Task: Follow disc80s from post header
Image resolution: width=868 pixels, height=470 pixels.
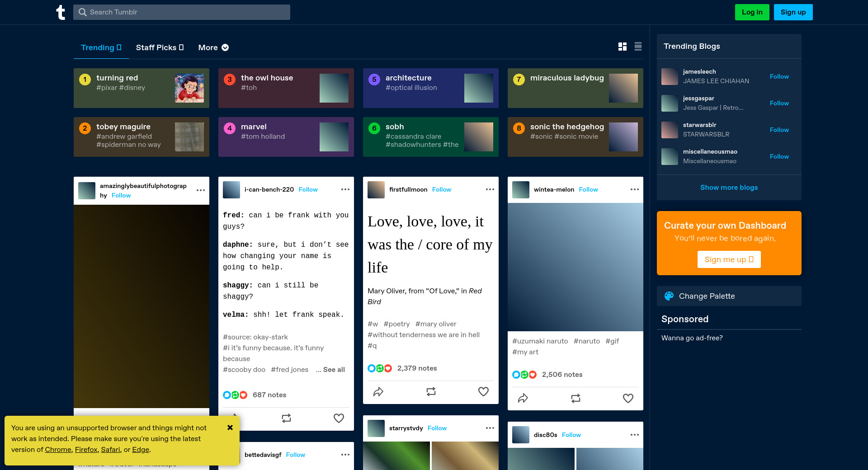Action: 571,435
